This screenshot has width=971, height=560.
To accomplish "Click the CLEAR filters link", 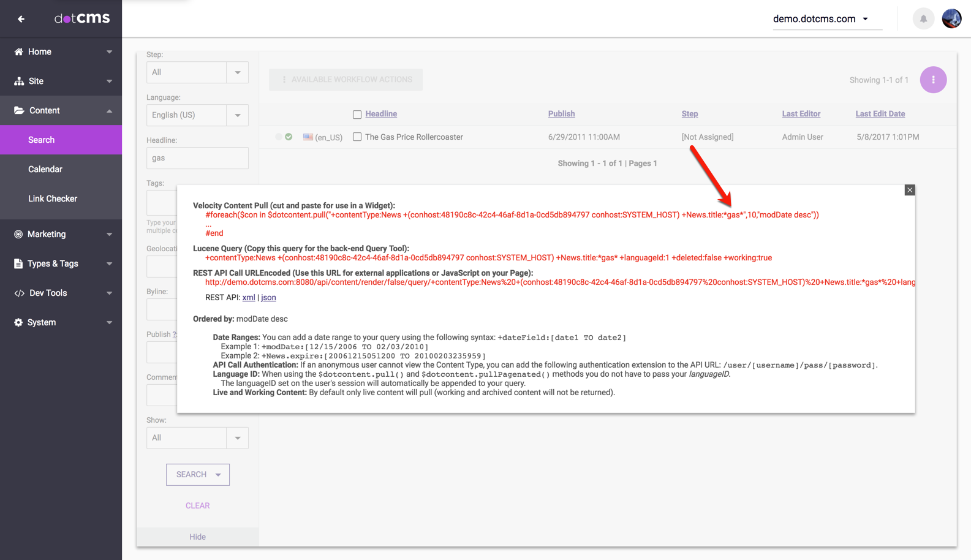I will pos(197,505).
